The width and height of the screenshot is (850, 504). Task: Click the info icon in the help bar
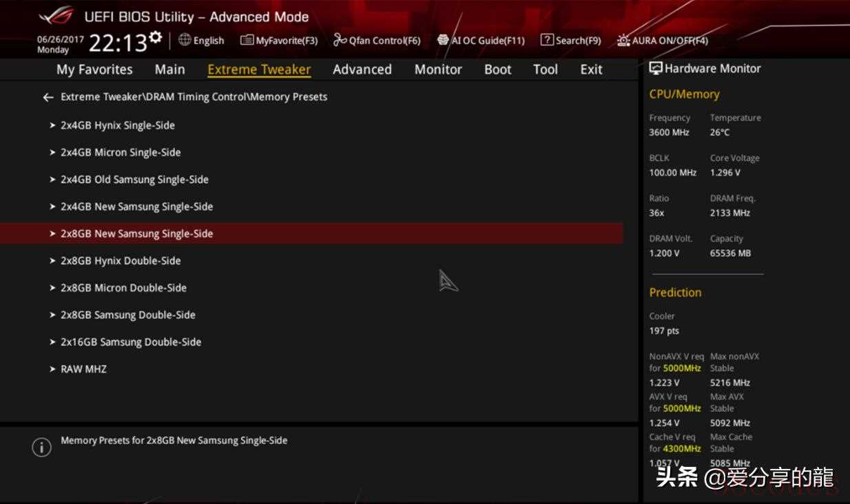pyautogui.click(x=41, y=448)
